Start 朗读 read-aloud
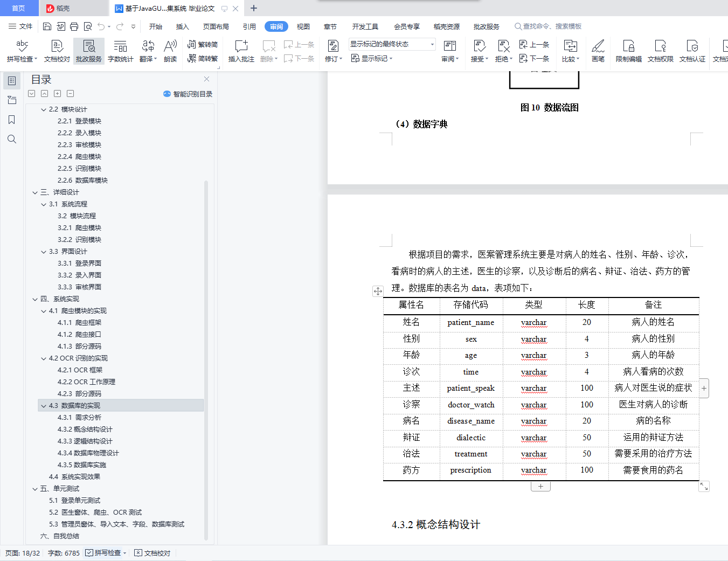 coord(170,51)
